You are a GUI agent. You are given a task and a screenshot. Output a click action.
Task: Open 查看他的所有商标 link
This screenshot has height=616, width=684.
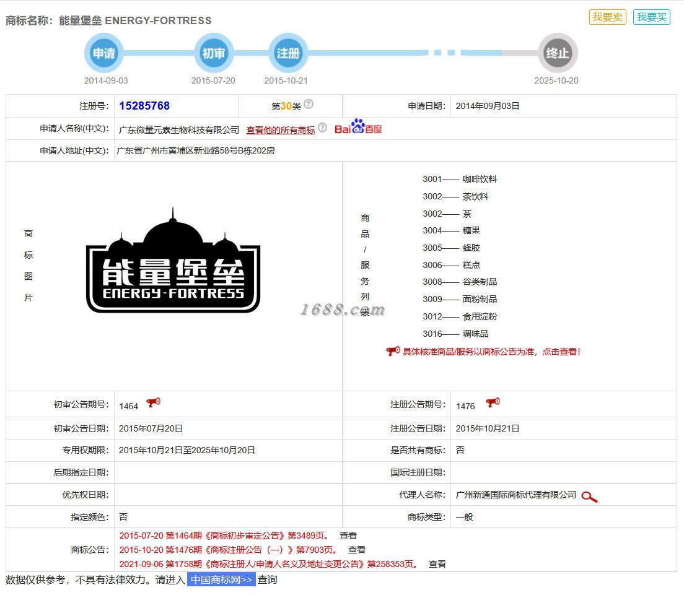281,130
